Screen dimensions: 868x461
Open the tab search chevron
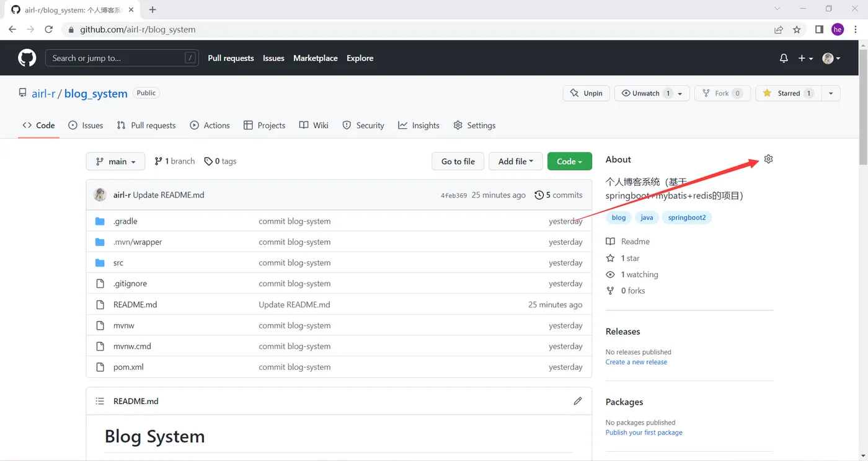tap(777, 9)
